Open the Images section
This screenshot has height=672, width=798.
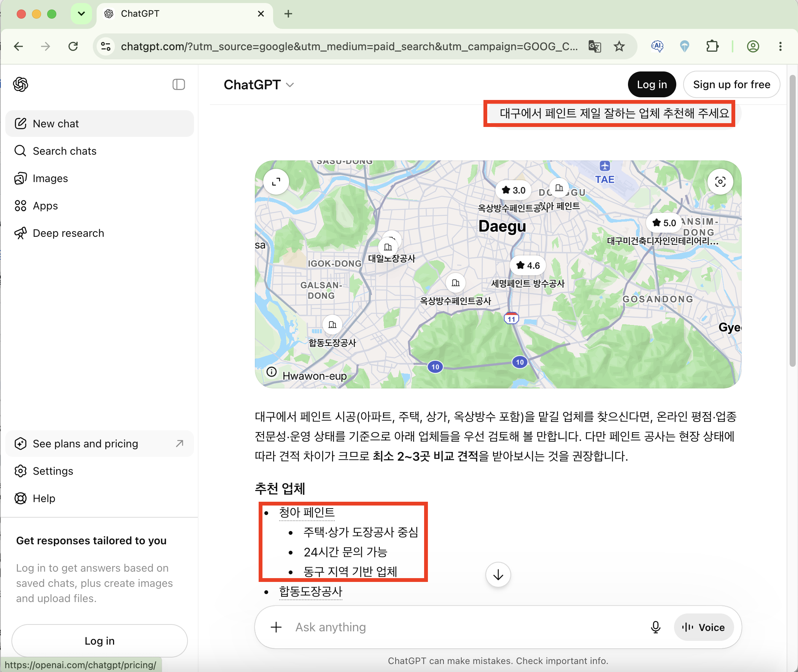(x=100, y=178)
